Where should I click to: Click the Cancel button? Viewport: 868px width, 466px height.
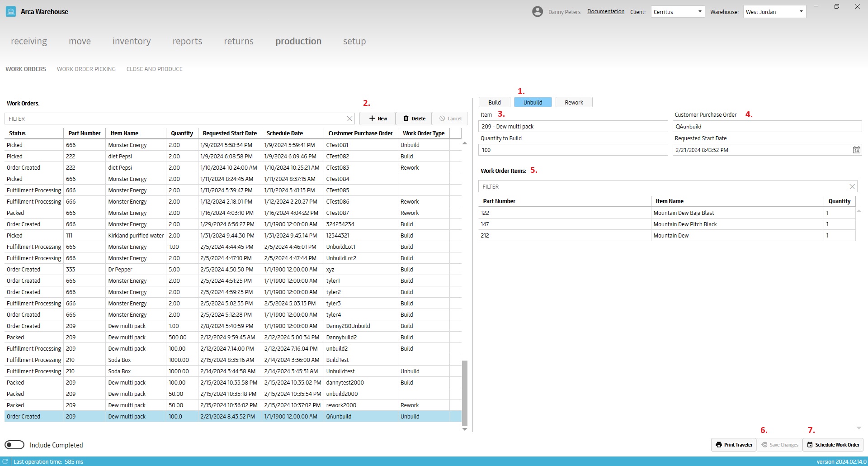tap(450, 119)
